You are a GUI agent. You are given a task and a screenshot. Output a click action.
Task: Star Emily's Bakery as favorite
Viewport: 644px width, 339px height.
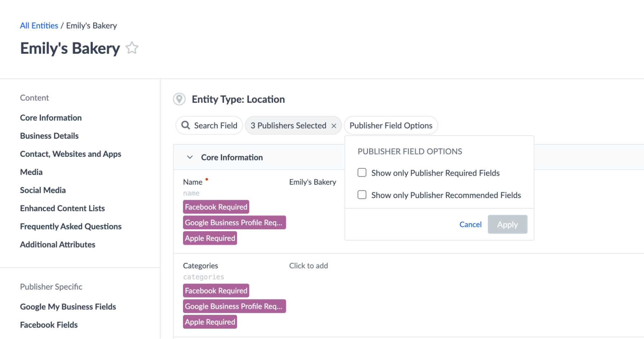point(132,48)
